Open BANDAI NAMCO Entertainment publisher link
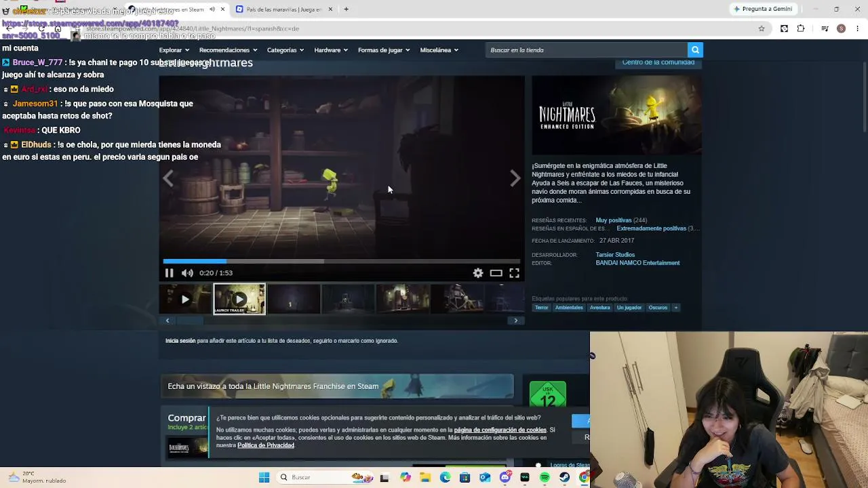Viewport: 868px width, 488px height. coord(637,263)
